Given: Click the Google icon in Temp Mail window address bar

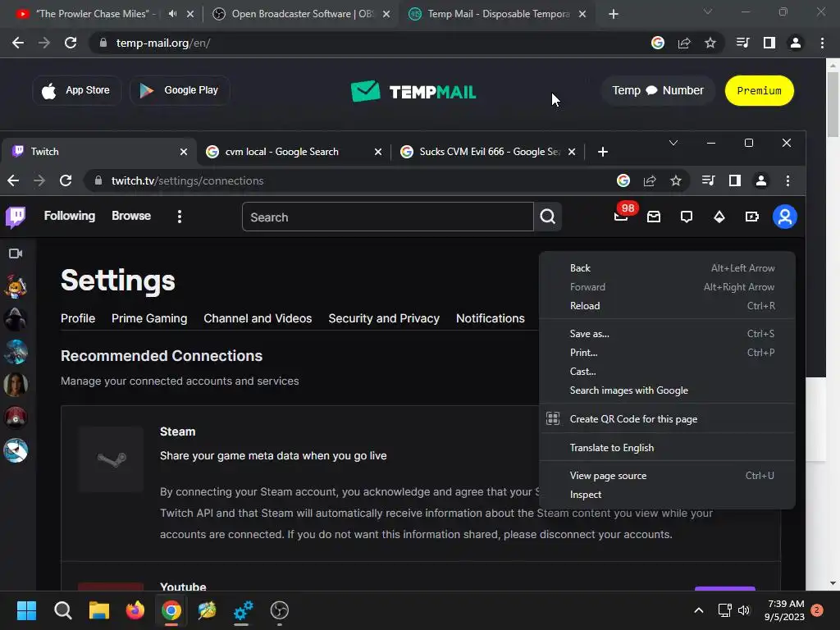Looking at the screenshot, I should (x=658, y=43).
